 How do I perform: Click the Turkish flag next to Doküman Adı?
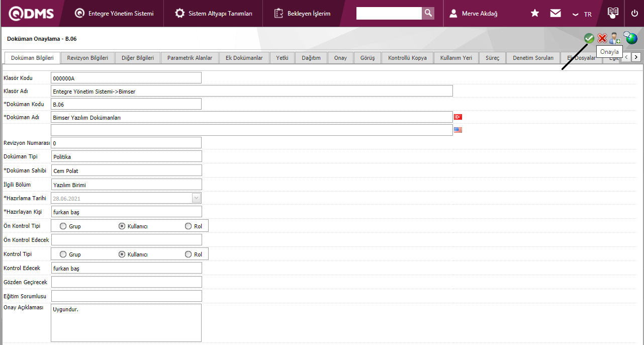pos(458,117)
